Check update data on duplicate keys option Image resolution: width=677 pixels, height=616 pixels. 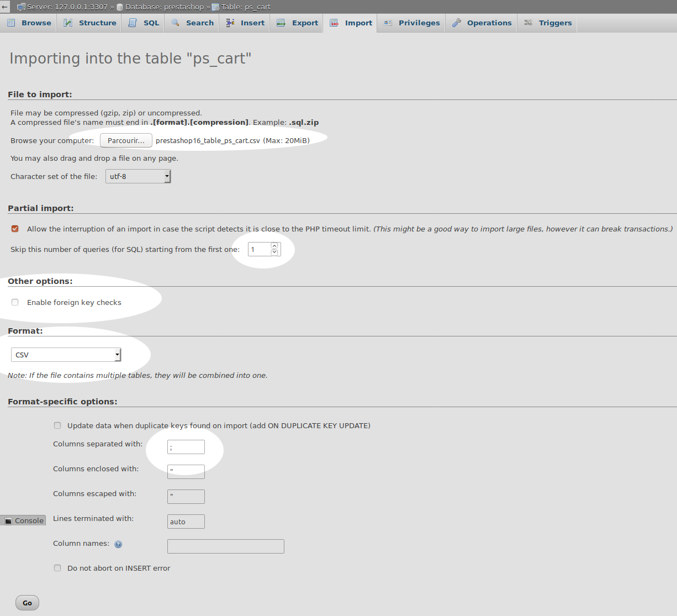tap(57, 425)
